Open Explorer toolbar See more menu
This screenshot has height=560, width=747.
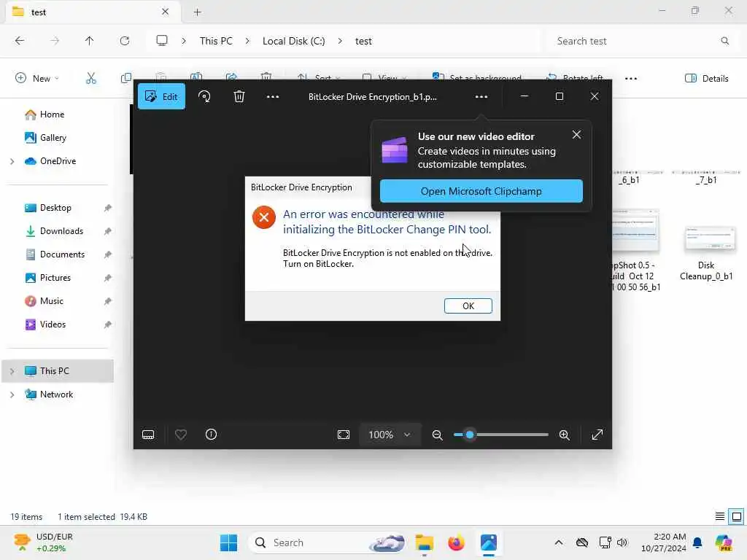coord(631,79)
